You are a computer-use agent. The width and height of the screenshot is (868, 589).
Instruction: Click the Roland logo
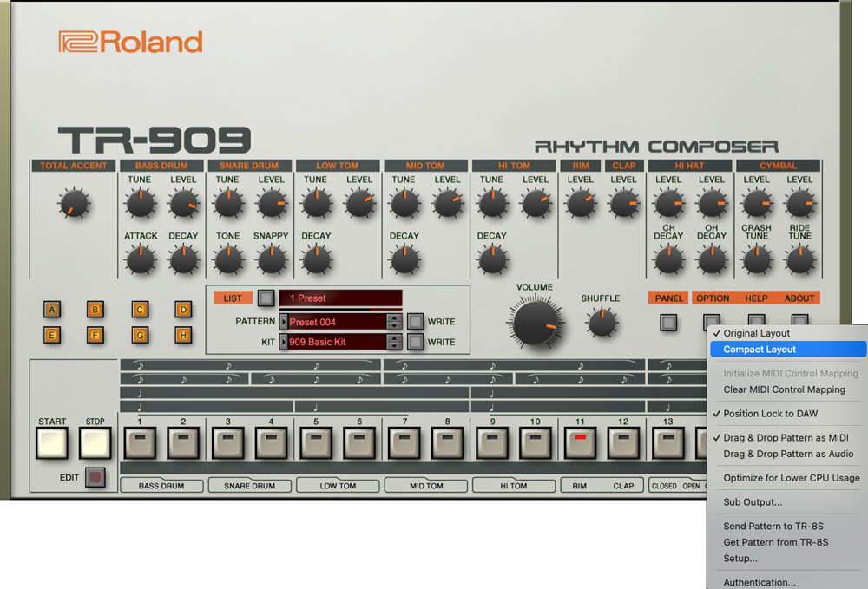point(131,42)
